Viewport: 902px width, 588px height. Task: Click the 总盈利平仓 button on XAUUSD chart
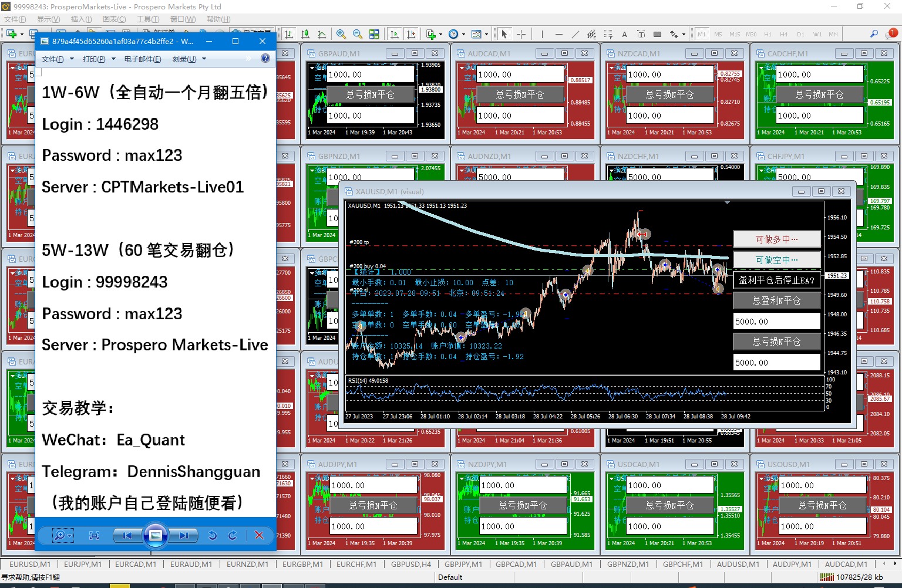coord(776,300)
